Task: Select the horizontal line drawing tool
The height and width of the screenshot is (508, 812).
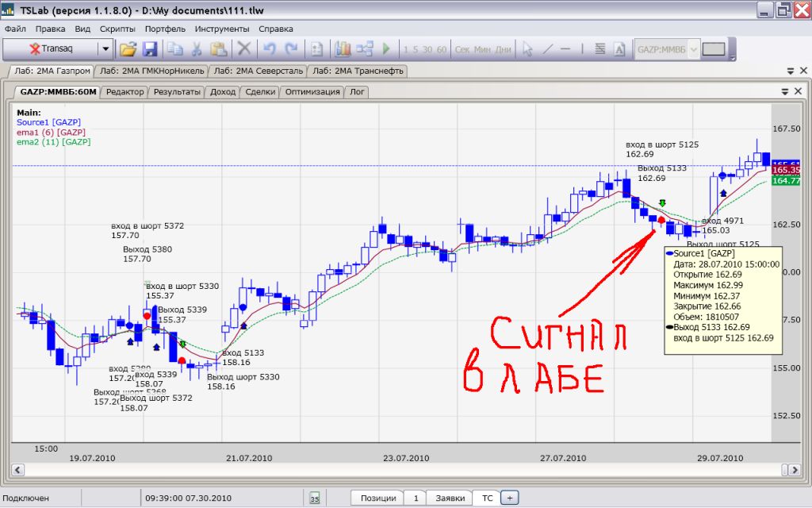Action: [x=565, y=49]
